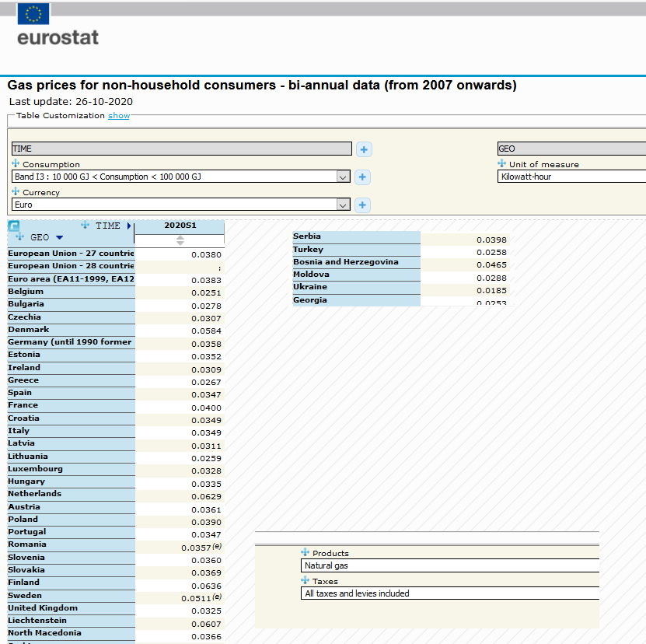Select the United Kingdom row label
This screenshot has height=644, width=646.
(72, 608)
